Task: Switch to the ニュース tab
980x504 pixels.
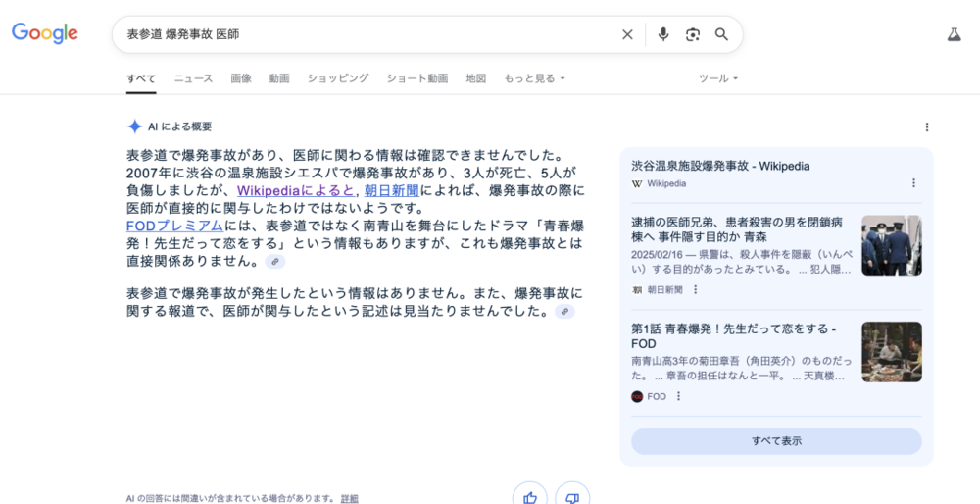Action: coord(193,78)
